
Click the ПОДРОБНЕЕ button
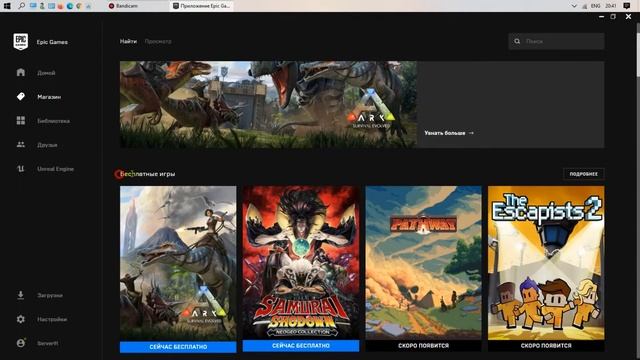pos(584,174)
